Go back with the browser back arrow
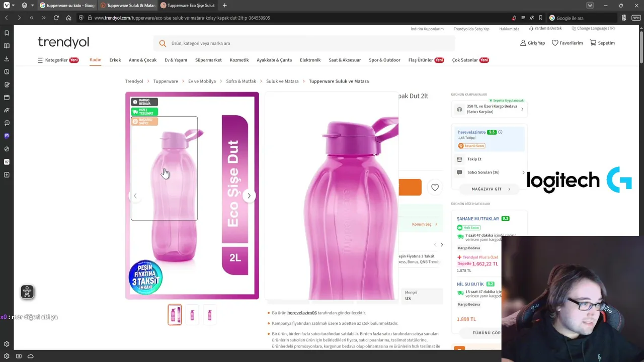This screenshot has width=644, height=362. pos(7,18)
